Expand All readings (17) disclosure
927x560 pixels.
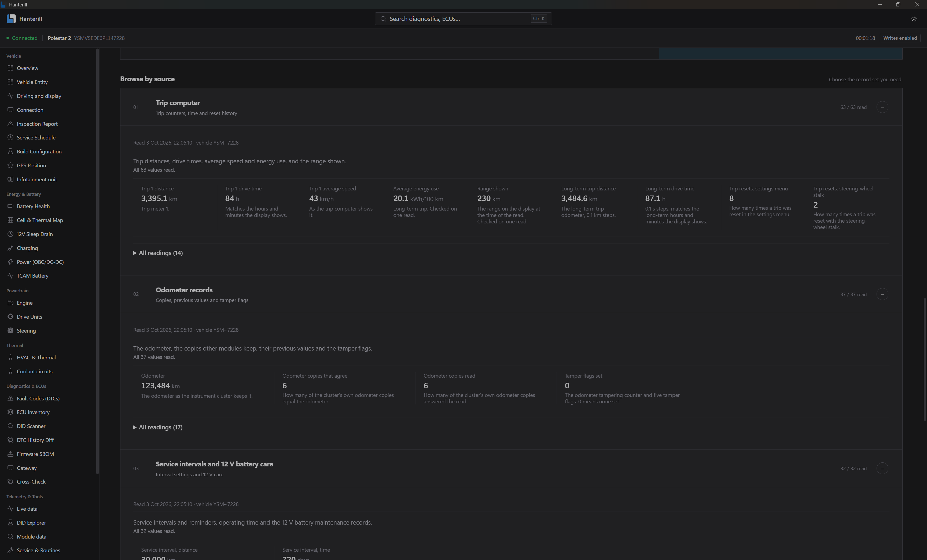click(158, 427)
